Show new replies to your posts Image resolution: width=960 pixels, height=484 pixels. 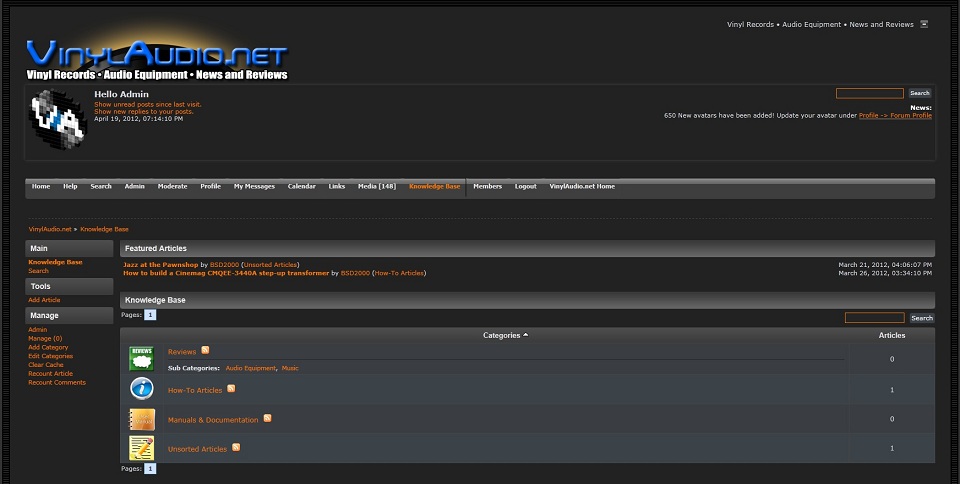click(x=144, y=112)
